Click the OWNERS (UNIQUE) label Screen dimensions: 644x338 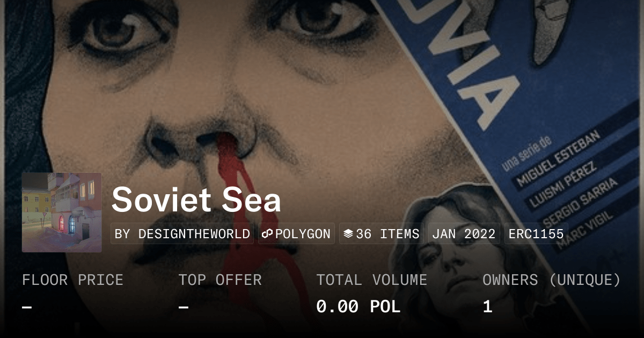(x=552, y=280)
